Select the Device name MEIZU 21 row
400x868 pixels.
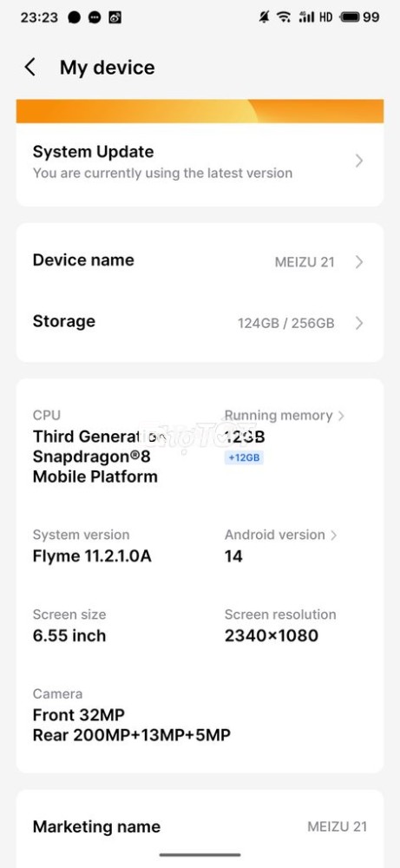coord(200,261)
